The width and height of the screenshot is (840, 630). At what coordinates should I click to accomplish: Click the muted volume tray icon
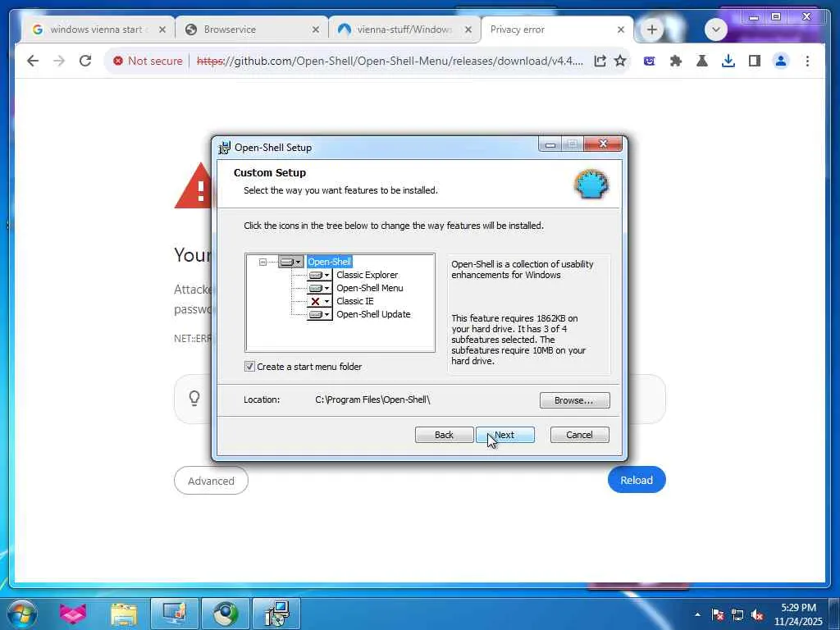757,614
